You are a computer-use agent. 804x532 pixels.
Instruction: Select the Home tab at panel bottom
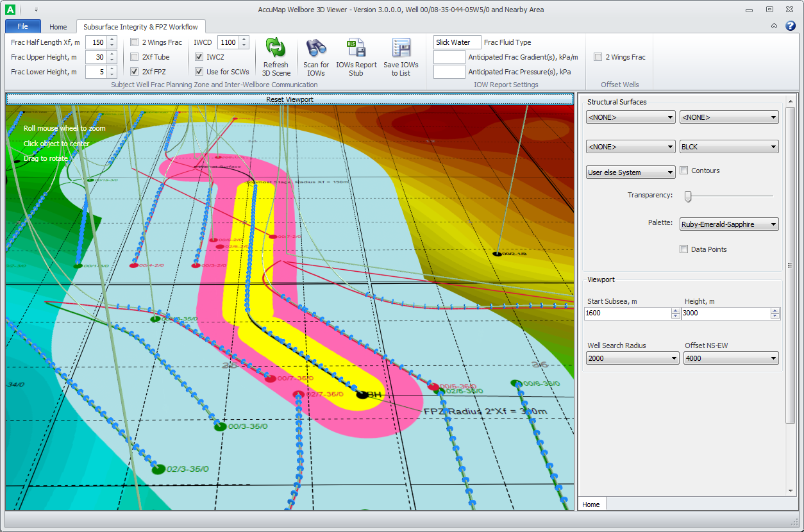tap(591, 504)
